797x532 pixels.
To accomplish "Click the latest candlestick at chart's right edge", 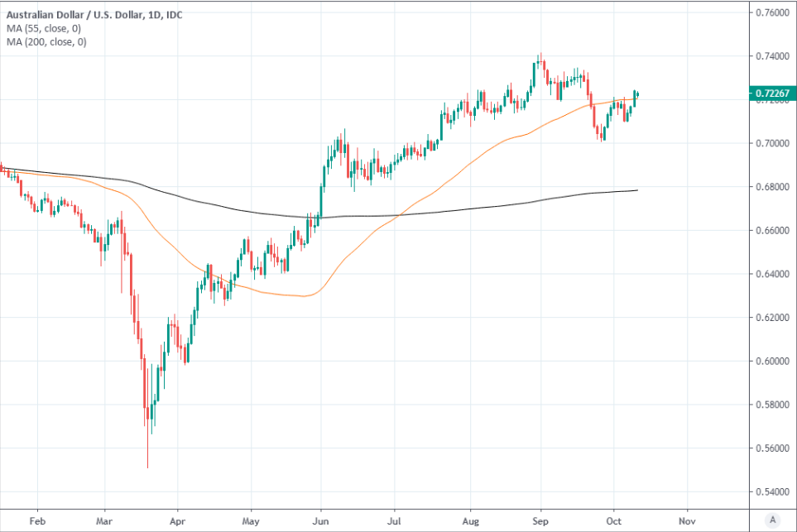I will (637, 94).
